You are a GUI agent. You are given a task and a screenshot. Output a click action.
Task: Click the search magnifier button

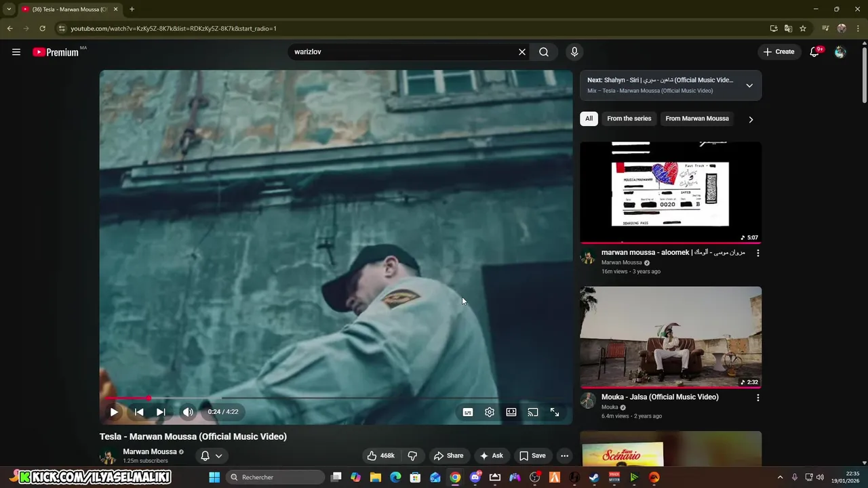(544, 52)
